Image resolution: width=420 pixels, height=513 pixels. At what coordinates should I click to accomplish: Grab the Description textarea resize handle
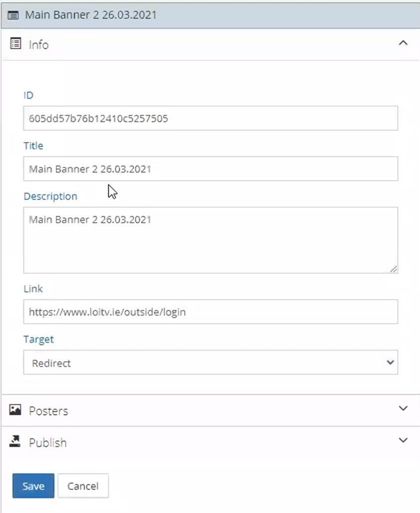394,269
